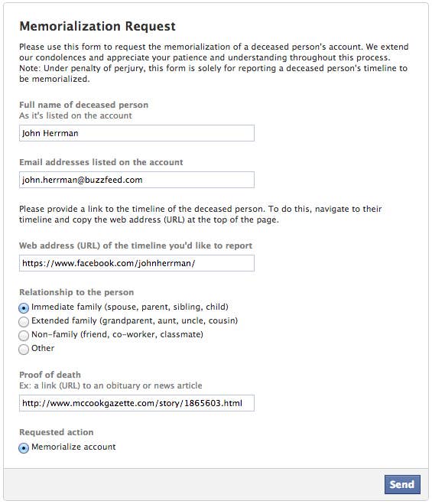This screenshot has height=504, width=432.
Task: Click the Memorialization Request heading
Action: coord(97,26)
